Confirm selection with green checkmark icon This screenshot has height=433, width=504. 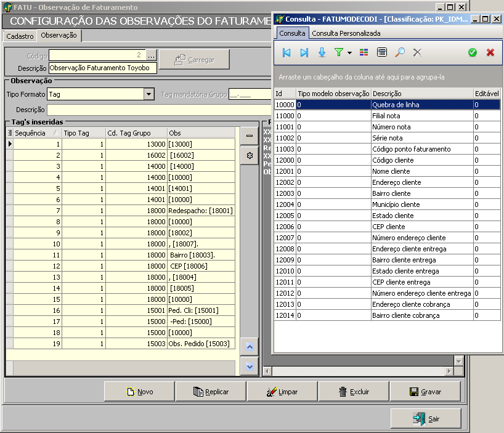click(473, 53)
